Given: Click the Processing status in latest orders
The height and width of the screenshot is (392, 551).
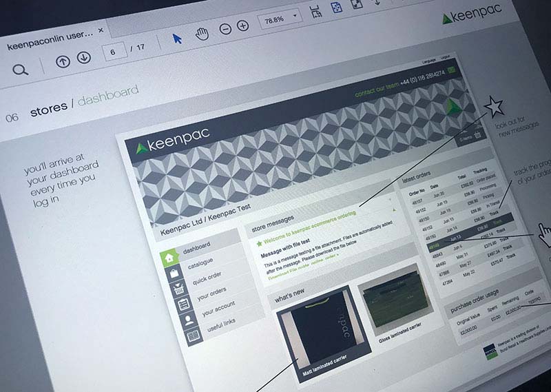Looking at the screenshot, I should [x=488, y=187].
